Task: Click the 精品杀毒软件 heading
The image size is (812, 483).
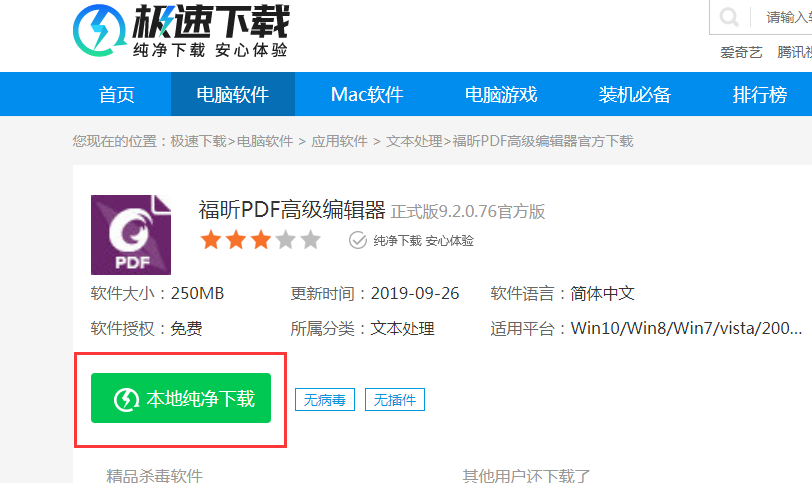Action: coord(154,475)
